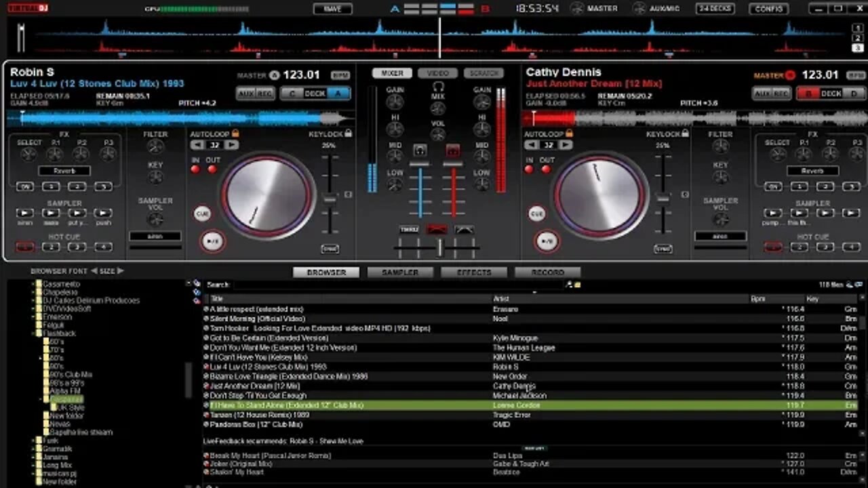The image size is (868, 488).
Task: Select deck D on right deck switch
Action: click(854, 94)
